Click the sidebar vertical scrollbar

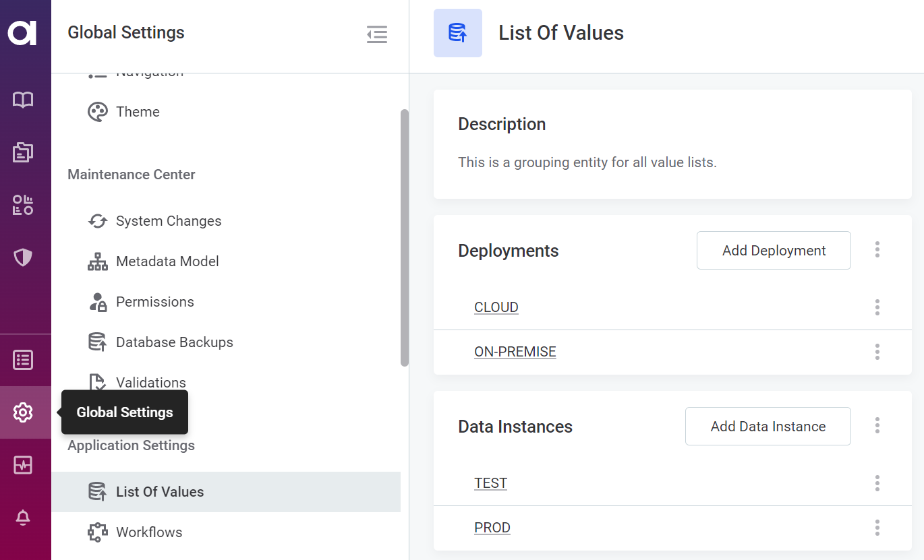click(x=405, y=237)
